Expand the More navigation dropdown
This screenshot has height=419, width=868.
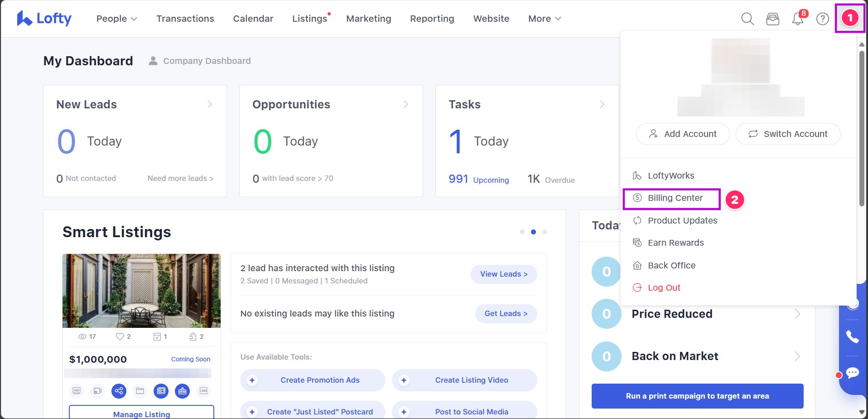coord(544,19)
